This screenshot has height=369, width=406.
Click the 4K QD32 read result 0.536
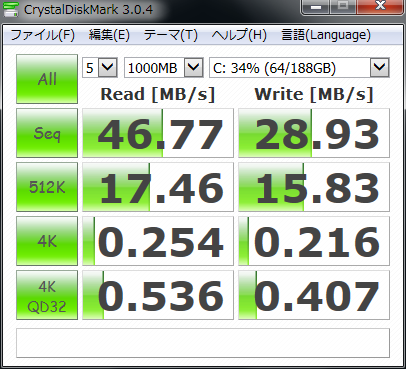coord(158,295)
